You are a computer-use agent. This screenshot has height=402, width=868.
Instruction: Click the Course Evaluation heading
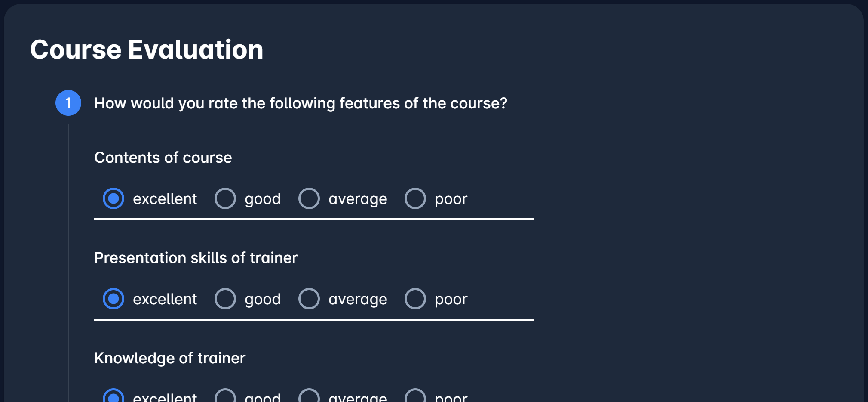click(x=147, y=49)
